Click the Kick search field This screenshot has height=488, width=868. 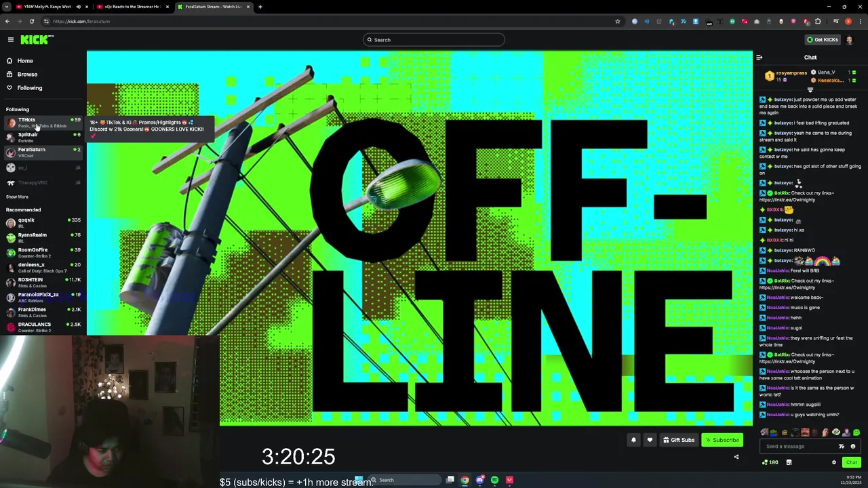coord(434,40)
